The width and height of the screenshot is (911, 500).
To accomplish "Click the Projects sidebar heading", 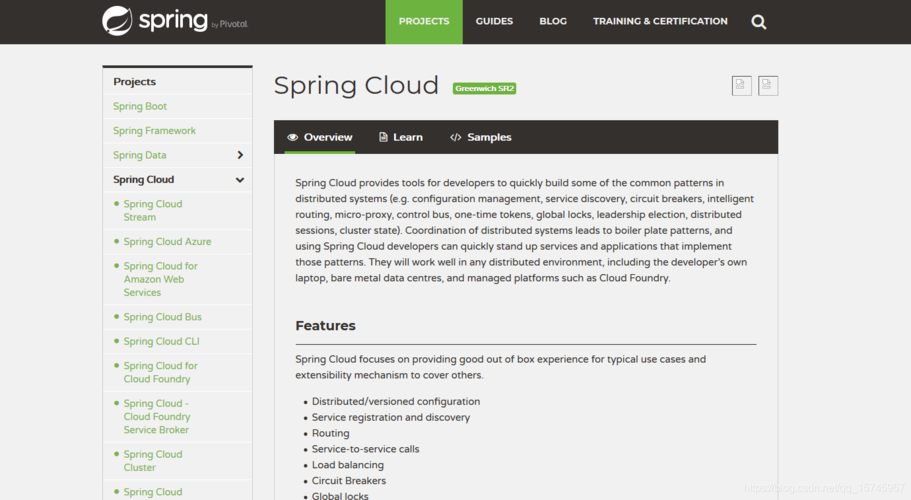I will (135, 82).
